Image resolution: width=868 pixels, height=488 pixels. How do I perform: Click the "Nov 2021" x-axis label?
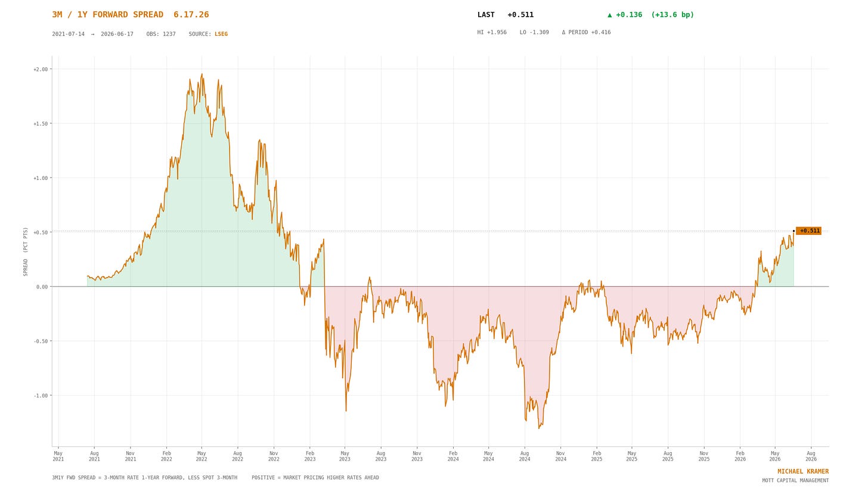pos(131,456)
